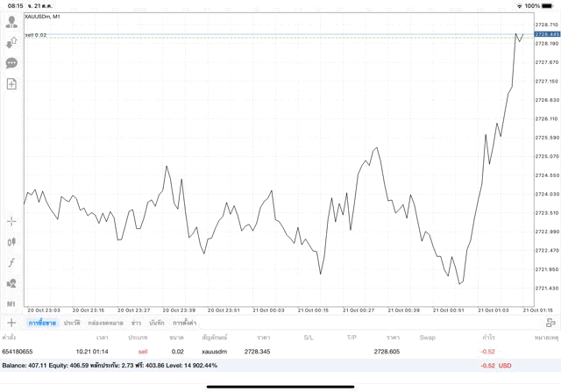Switch to the บันทึก (Journal) tab

[x=157, y=324]
